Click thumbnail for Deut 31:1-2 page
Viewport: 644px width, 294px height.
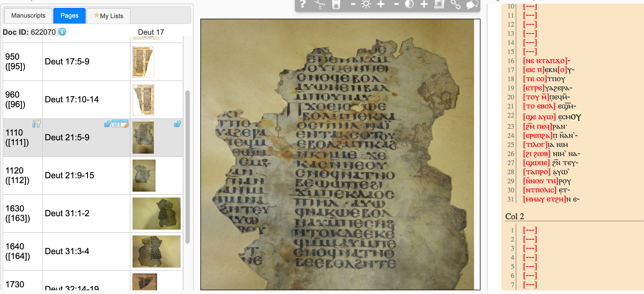(x=156, y=214)
